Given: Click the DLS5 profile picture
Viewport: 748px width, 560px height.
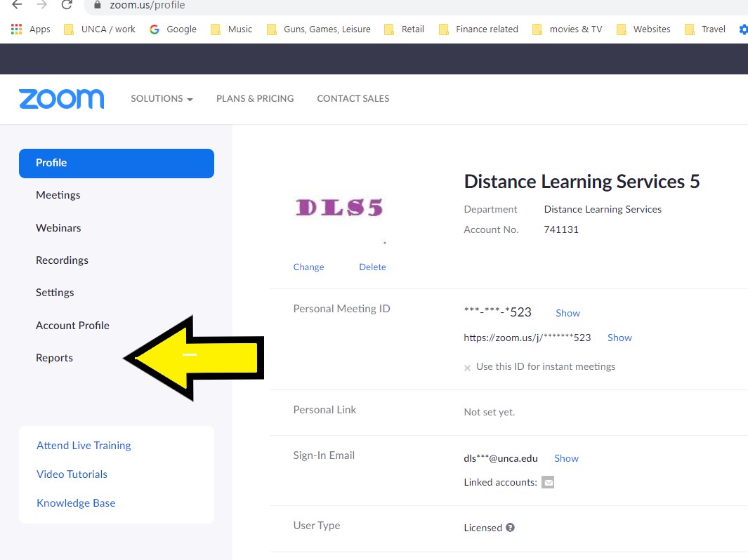Looking at the screenshot, I should pyautogui.click(x=340, y=207).
